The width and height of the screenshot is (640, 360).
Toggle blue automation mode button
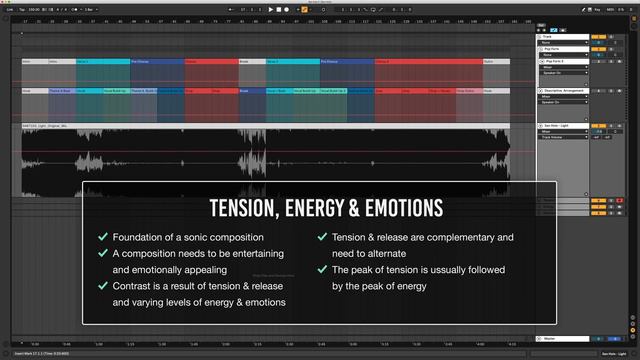click(x=554, y=30)
